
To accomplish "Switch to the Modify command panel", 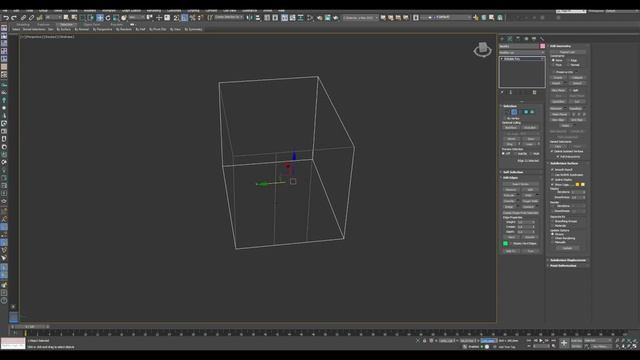I will point(510,38).
